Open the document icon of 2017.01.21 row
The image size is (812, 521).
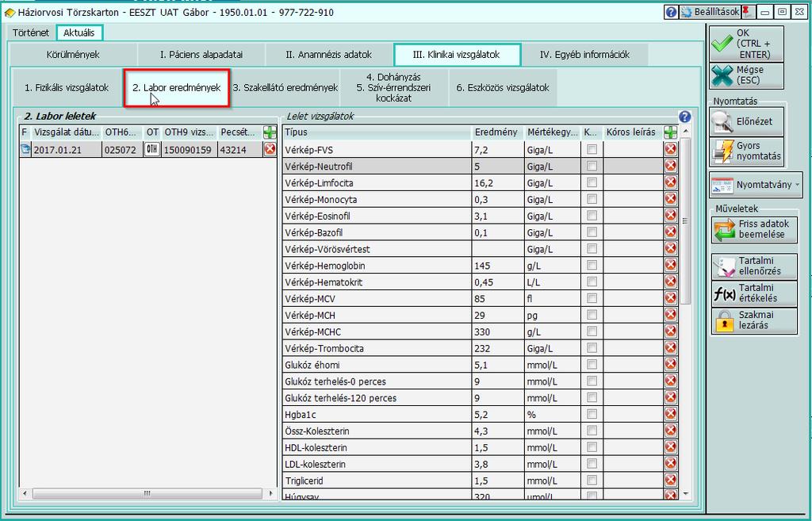click(x=25, y=150)
